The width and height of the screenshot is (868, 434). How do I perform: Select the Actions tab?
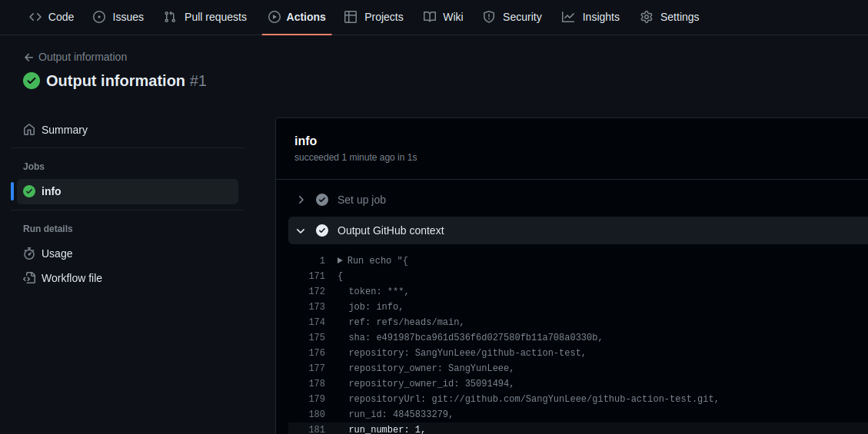point(297,17)
